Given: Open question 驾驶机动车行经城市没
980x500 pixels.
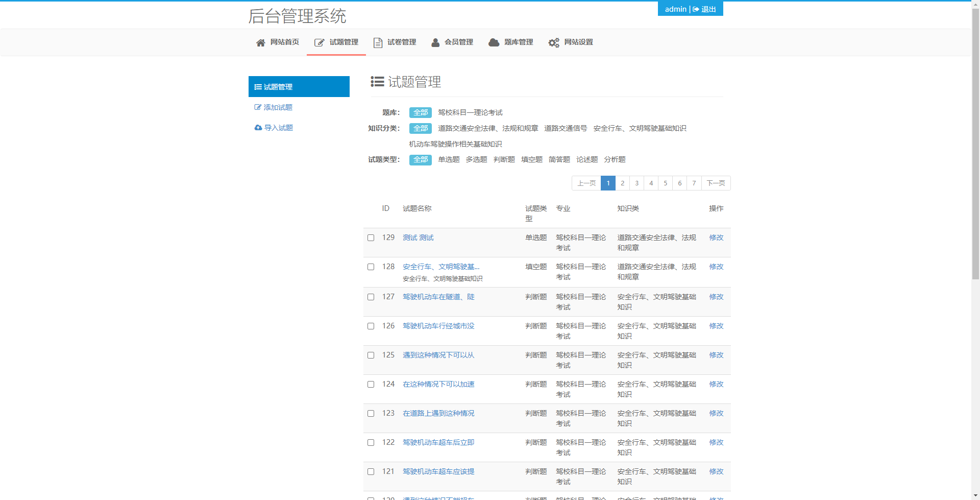Looking at the screenshot, I should (x=438, y=326).
